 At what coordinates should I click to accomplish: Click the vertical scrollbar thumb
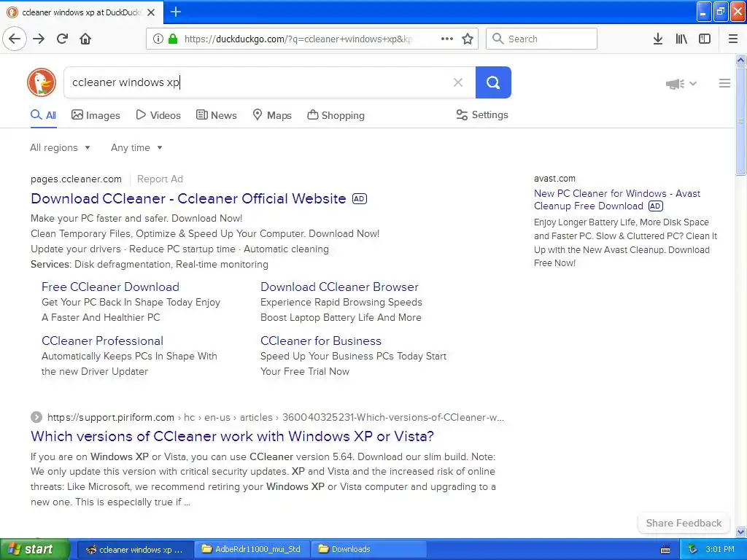pyautogui.click(x=741, y=121)
